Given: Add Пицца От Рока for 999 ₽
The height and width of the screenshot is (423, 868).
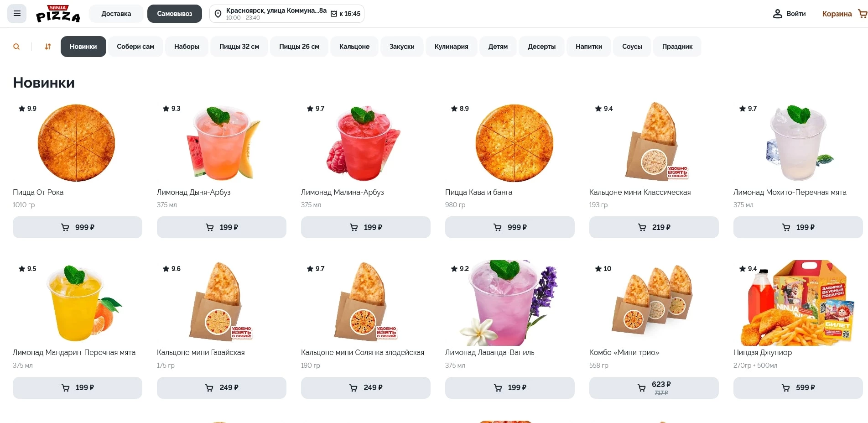Looking at the screenshot, I should 78,227.
